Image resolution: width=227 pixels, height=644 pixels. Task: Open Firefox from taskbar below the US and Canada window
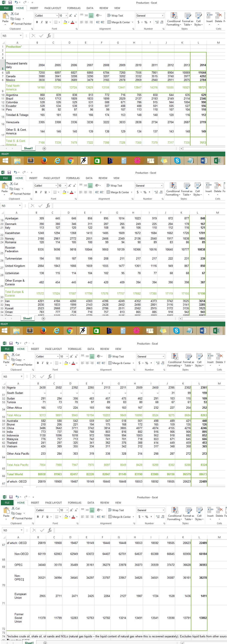tap(44, 161)
